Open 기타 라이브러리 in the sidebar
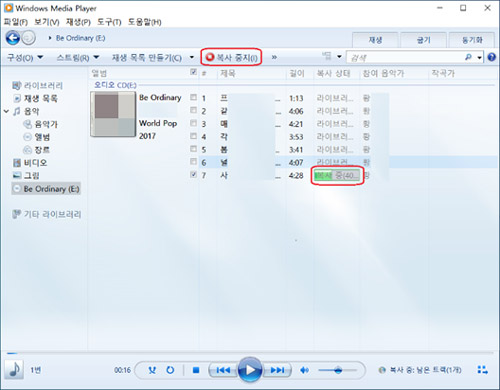500x390 pixels. pos(47,214)
